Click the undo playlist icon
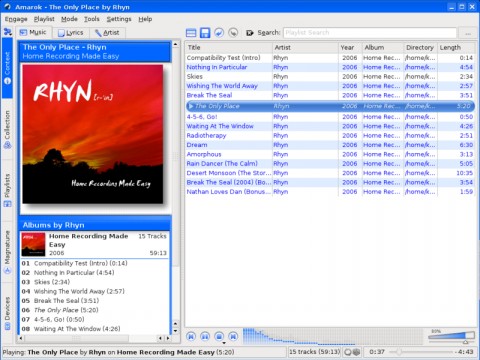 [219, 33]
